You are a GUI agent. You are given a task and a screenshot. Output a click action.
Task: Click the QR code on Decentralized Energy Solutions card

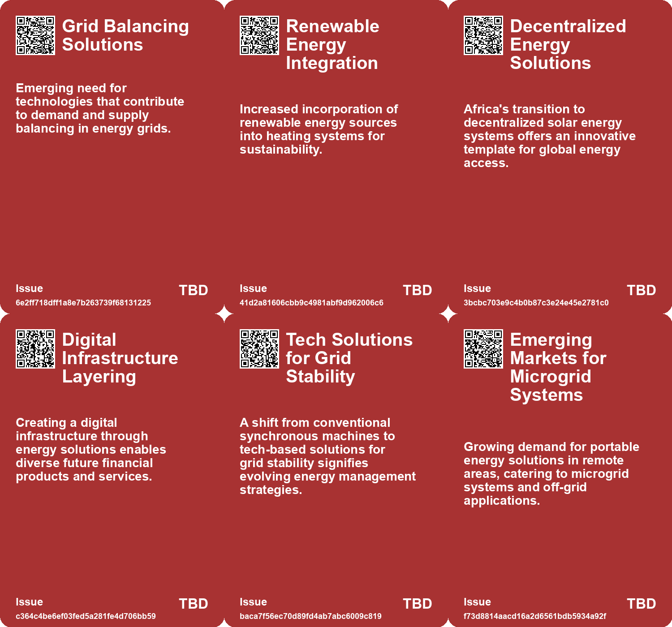point(483,35)
